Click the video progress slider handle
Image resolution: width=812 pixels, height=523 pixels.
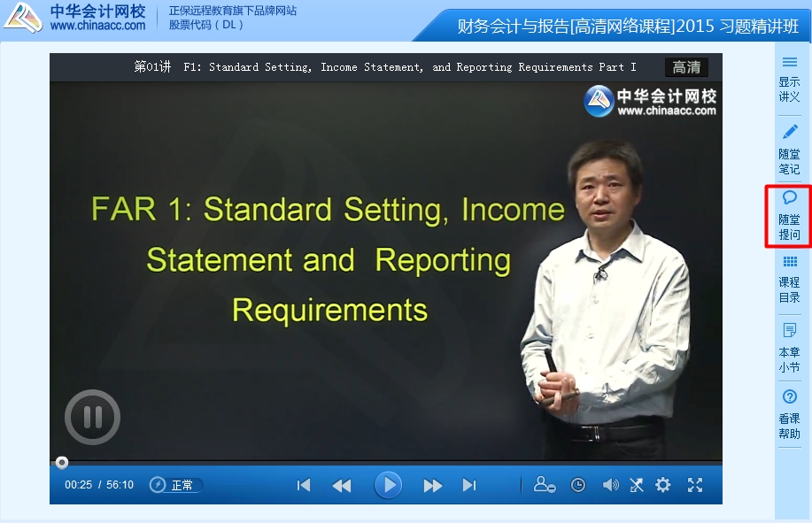[62, 463]
